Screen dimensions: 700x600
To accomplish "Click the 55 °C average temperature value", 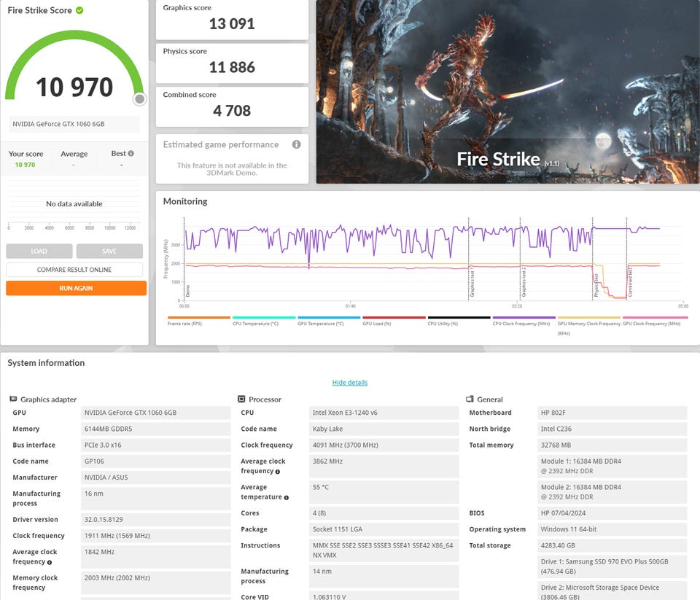I will click(x=384, y=492).
